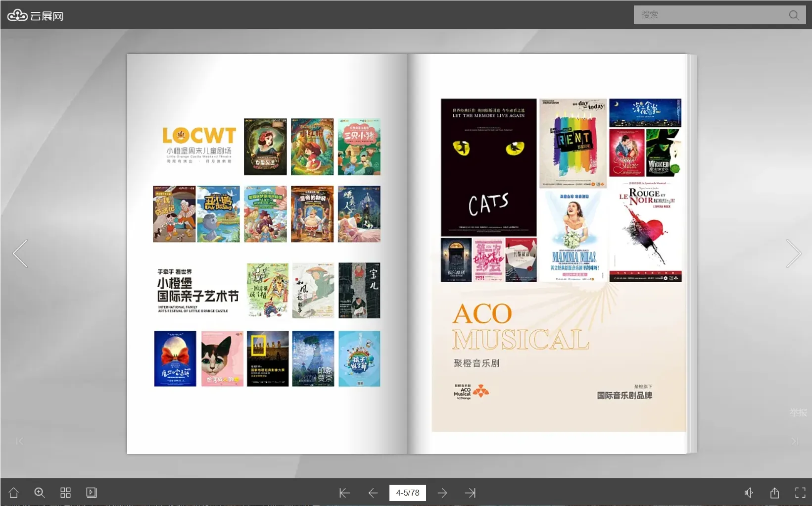This screenshot has height=506, width=812.
Task: Click the search magnifier icon
Action: pos(794,15)
